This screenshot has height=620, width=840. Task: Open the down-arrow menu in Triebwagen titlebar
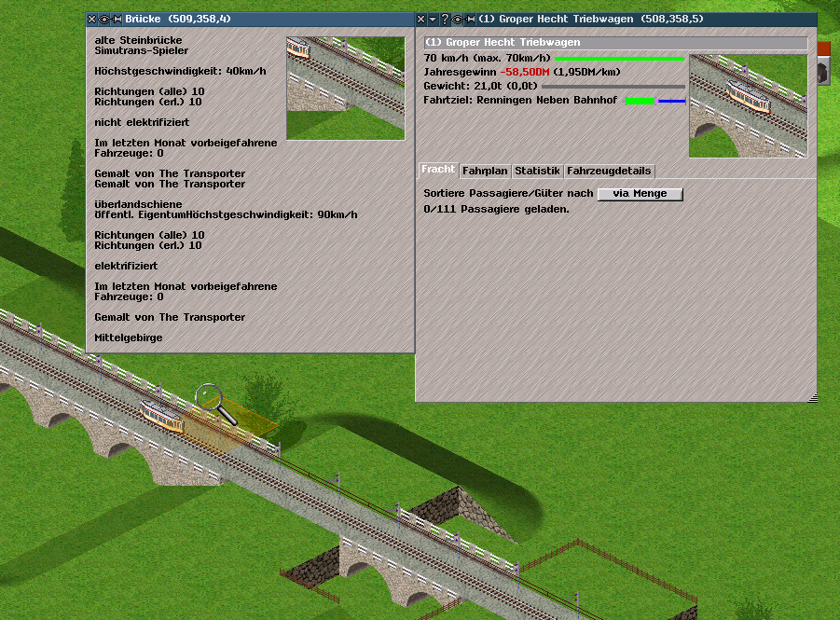coord(433,20)
